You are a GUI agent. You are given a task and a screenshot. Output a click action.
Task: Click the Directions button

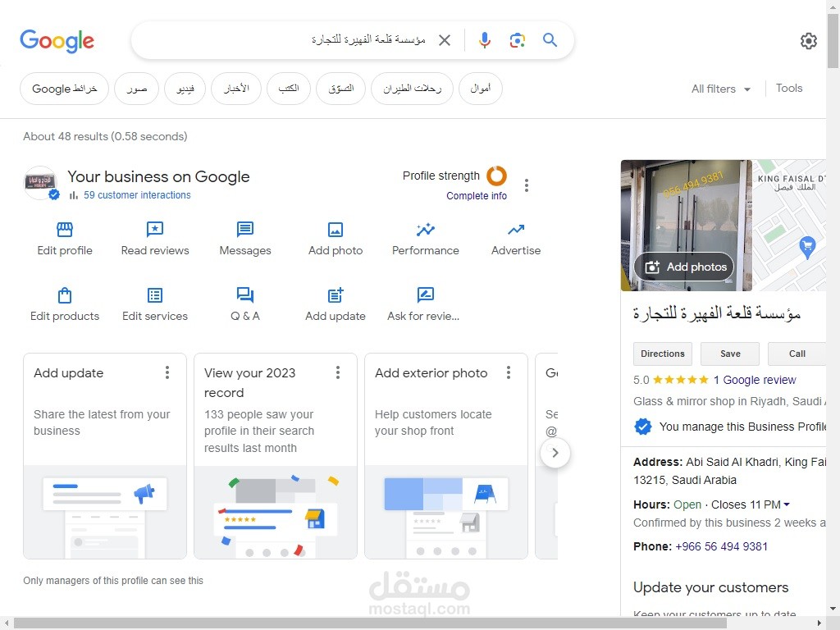(663, 354)
